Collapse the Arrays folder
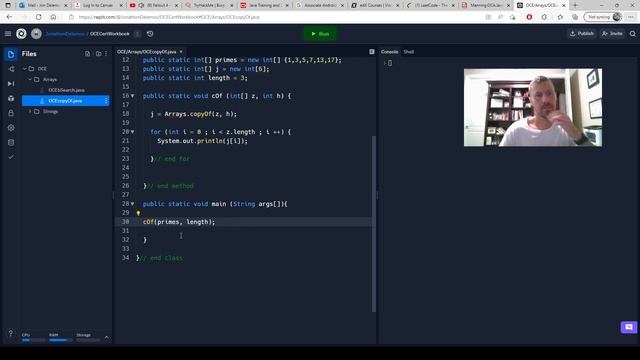This screenshot has width=640, height=360. pyautogui.click(x=30, y=80)
